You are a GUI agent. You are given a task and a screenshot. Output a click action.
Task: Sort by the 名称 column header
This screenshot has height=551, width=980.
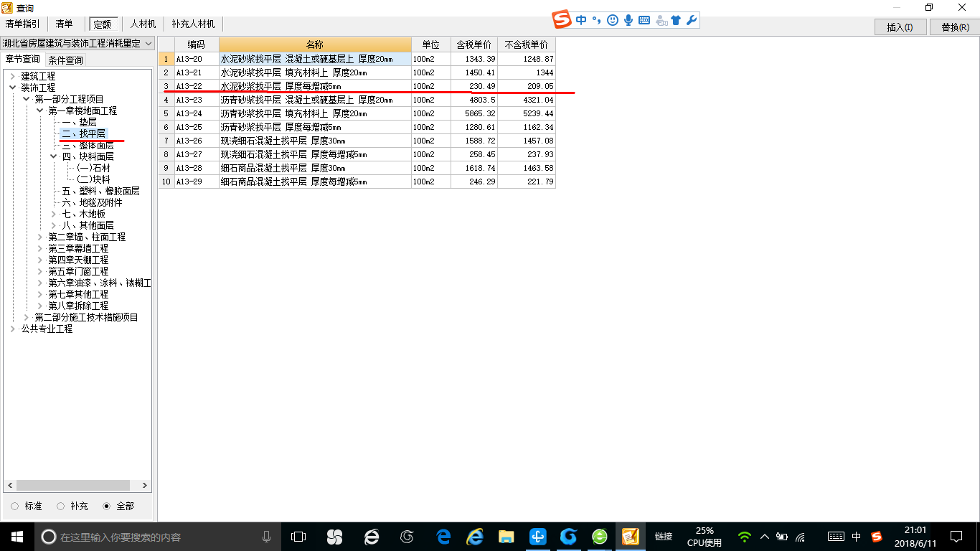pyautogui.click(x=315, y=44)
